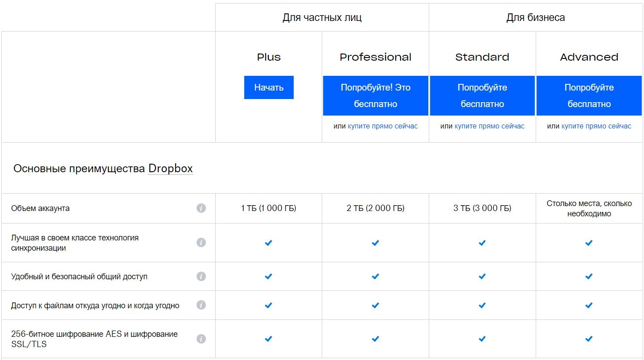Click Основные преимущества section heading
644x360 pixels.
point(103,169)
